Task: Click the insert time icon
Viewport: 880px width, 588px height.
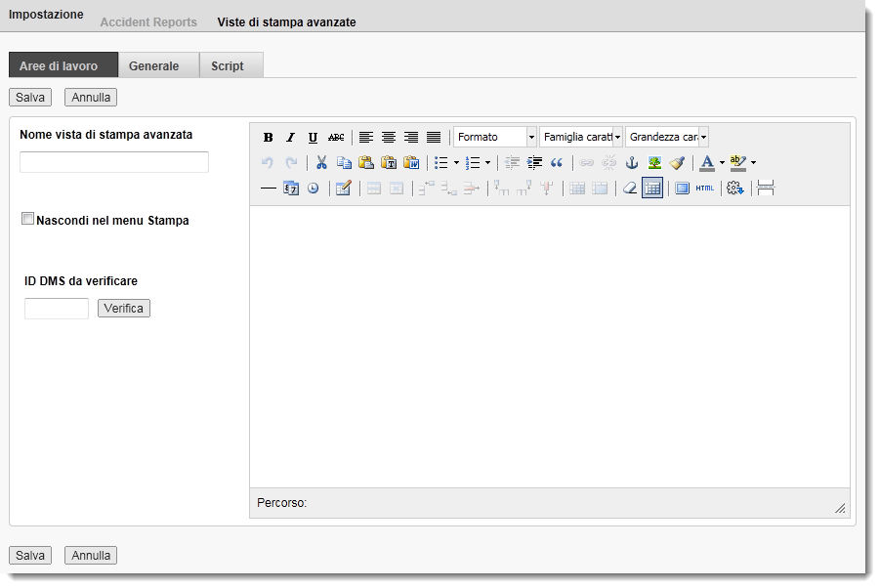Action: click(313, 188)
